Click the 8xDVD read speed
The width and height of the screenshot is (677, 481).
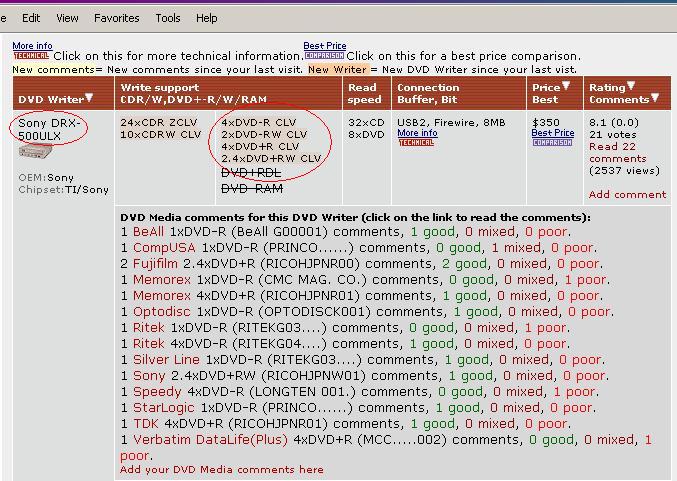(366, 135)
